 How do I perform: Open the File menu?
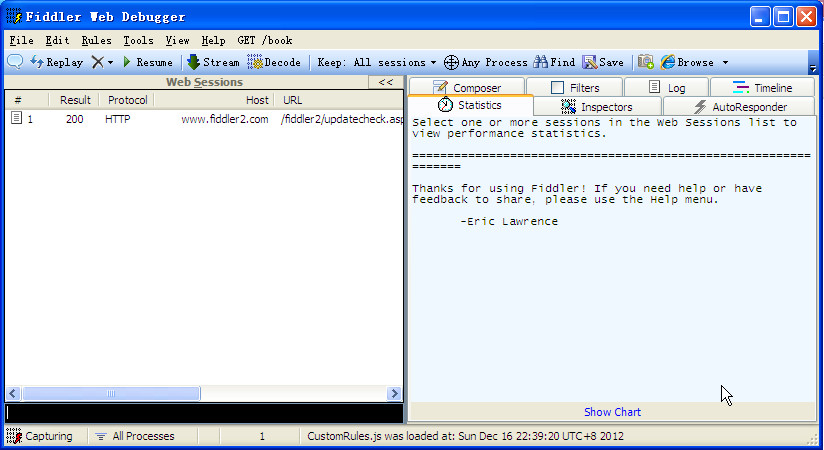[x=22, y=40]
